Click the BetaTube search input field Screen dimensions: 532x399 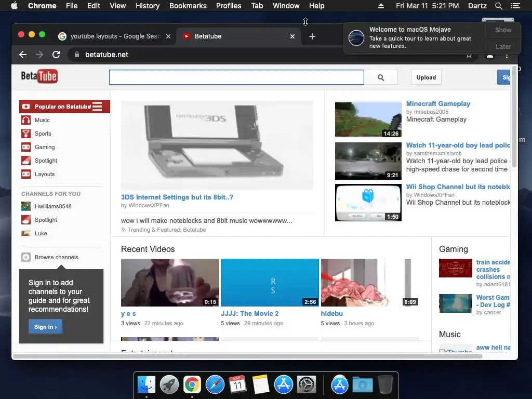236,77
